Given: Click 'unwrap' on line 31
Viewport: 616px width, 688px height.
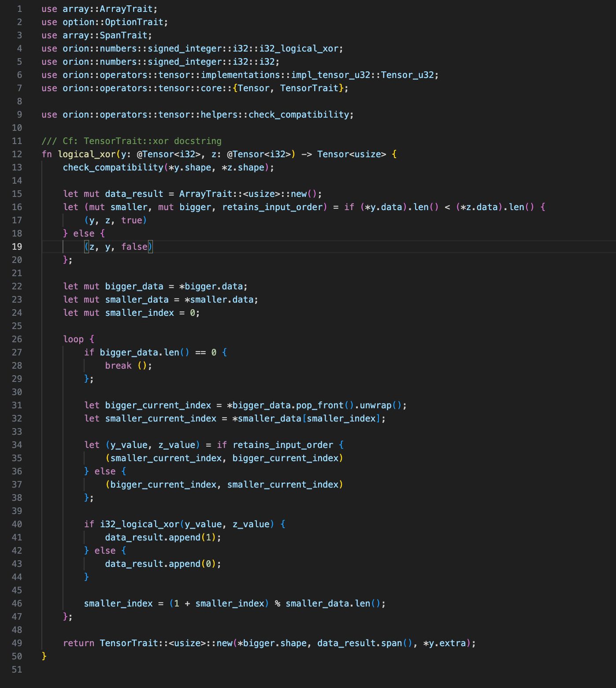Looking at the screenshot, I should 375,405.
